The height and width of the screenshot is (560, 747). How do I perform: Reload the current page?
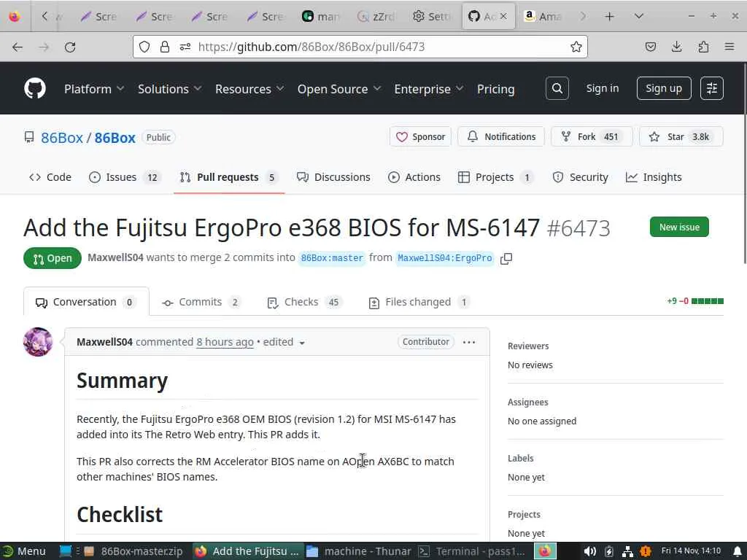[x=70, y=47]
